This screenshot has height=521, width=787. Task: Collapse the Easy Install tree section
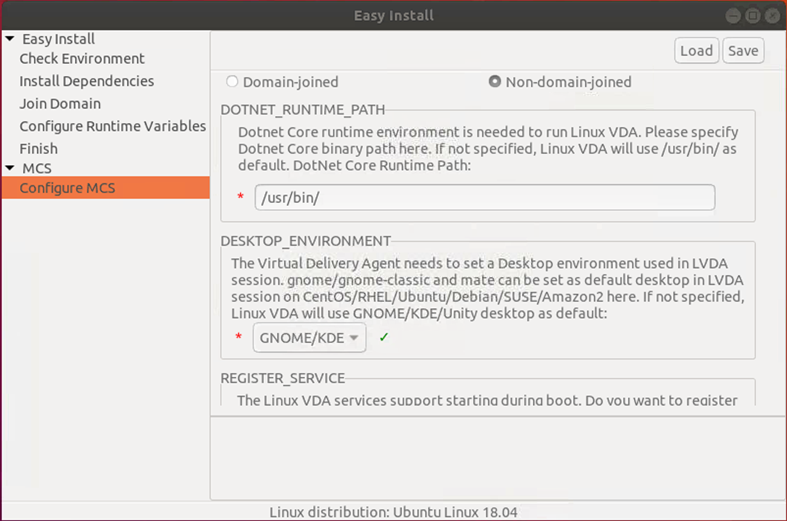[x=10, y=39]
